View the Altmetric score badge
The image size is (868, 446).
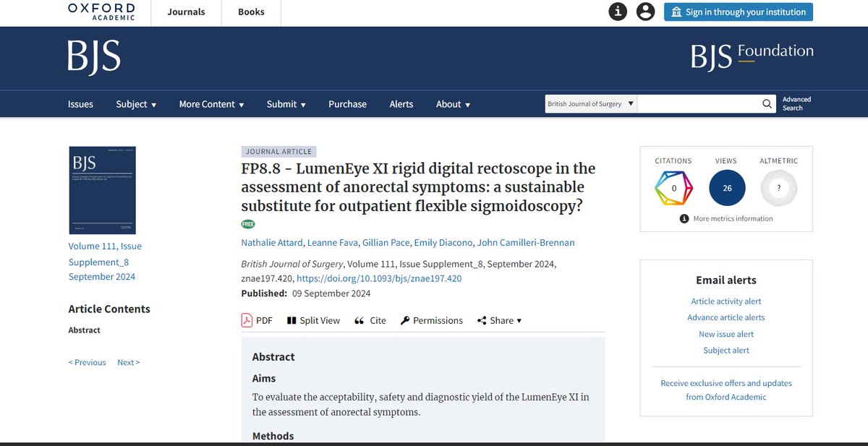(x=778, y=187)
